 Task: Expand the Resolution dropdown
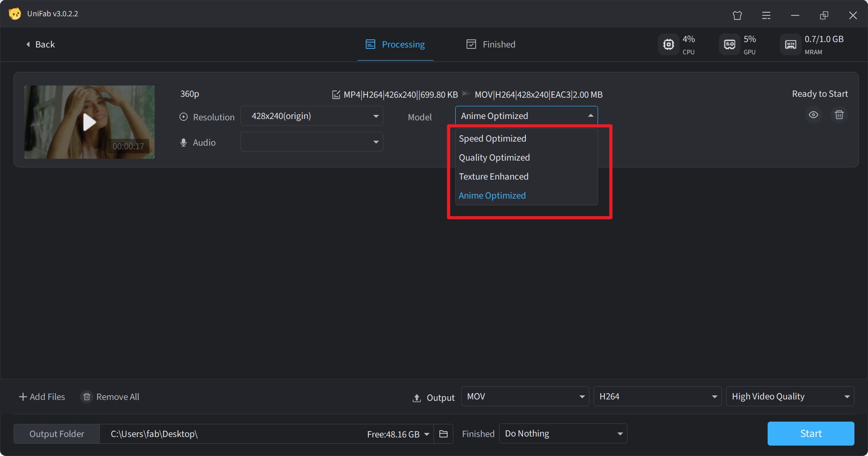[312, 116]
